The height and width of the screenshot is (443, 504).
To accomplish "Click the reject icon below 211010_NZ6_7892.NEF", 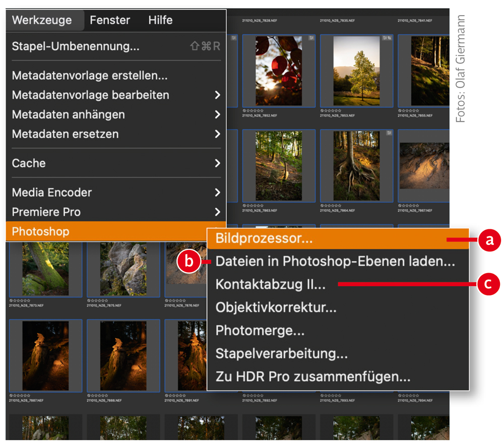I will coord(244,396).
